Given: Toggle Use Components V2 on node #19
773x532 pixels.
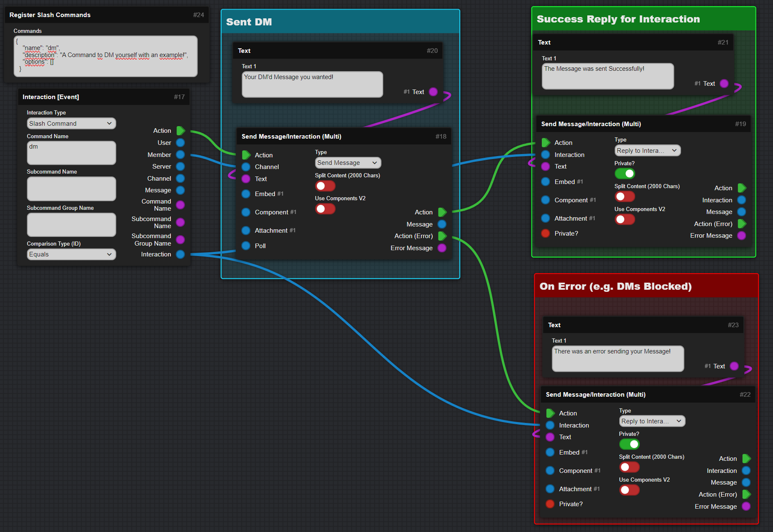Looking at the screenshot, I should (x=625, y=219).
